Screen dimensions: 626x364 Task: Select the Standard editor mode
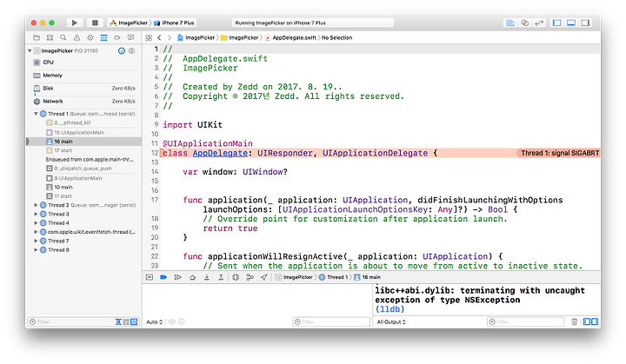pyautogui.click(x=510, y=23)
